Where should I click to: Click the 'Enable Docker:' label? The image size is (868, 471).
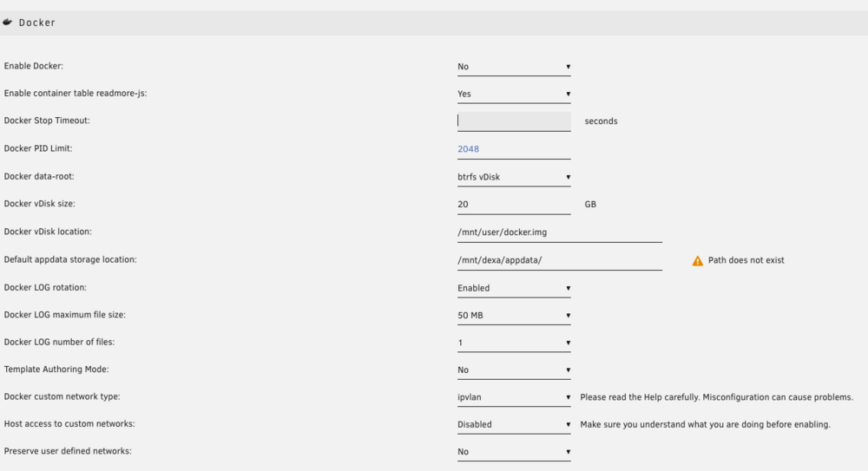[x=34, y=66]
